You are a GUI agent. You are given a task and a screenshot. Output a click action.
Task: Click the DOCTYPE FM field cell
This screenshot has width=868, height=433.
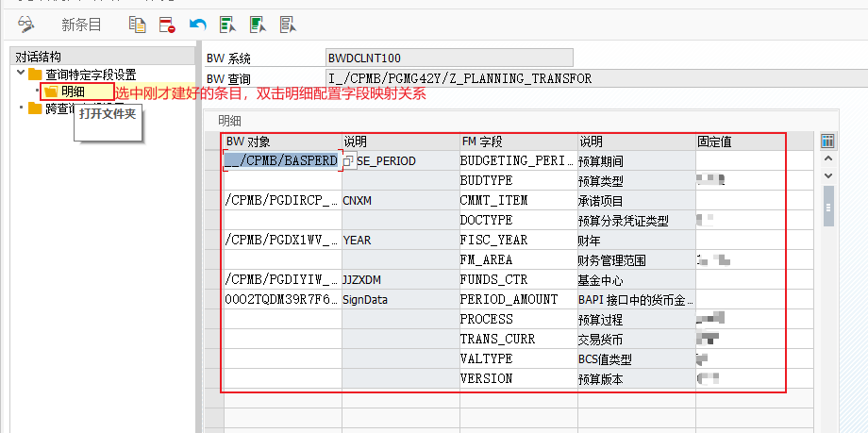tap(519, 221)
